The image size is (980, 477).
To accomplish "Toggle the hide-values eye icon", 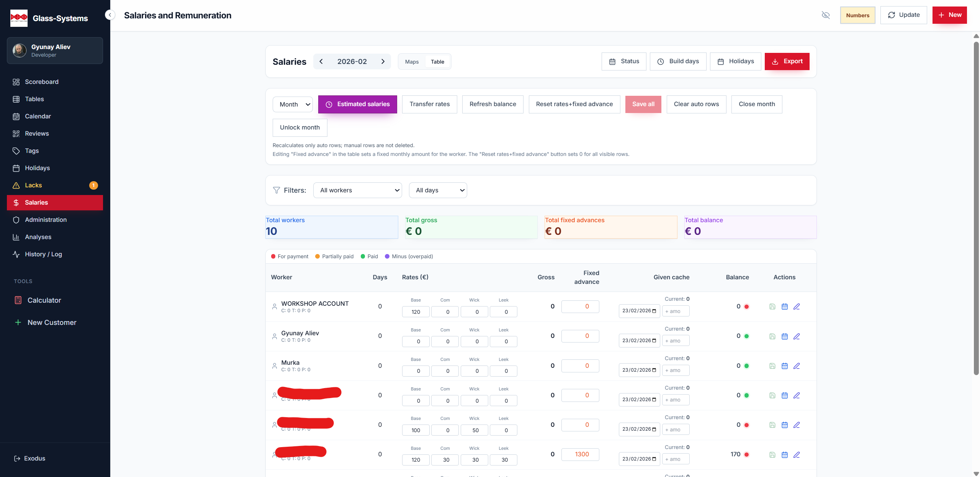I will [826, 15].
